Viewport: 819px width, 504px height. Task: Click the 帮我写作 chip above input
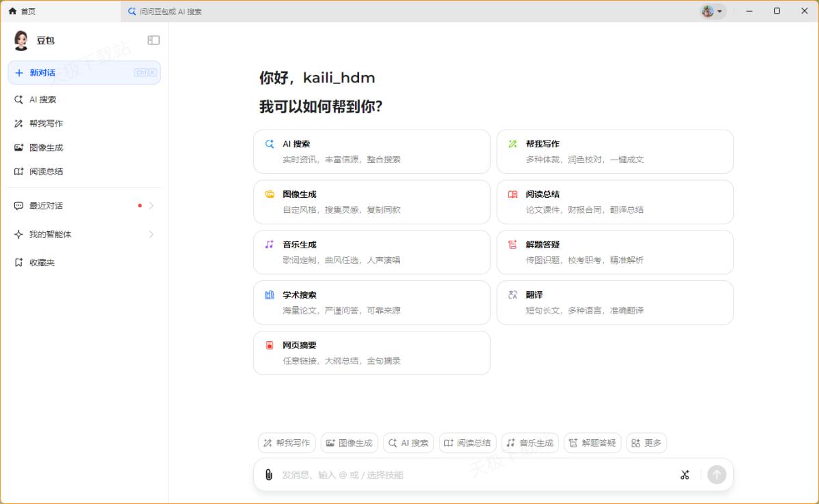click(x=287, y=443)
